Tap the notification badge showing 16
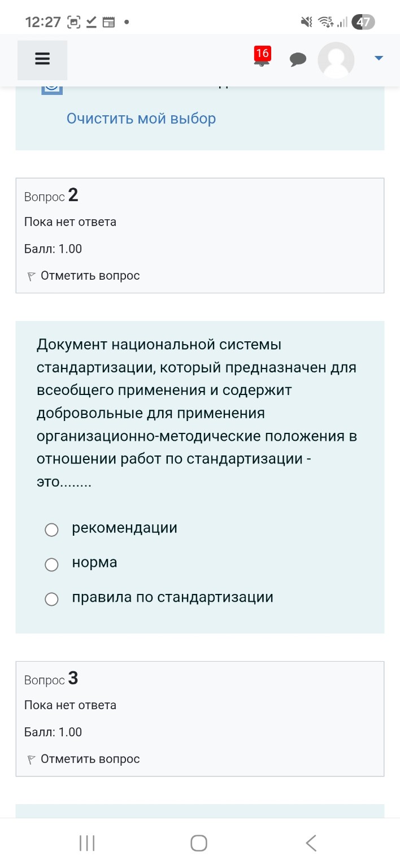Screen dimensions: 400x868 (x=262, y=53)
